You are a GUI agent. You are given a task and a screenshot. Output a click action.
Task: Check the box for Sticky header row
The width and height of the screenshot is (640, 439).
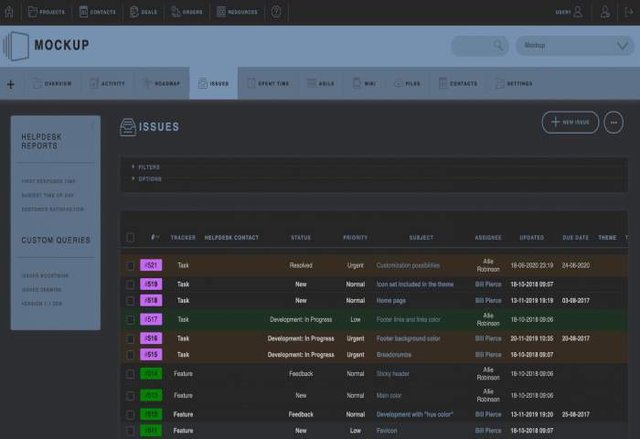[130, 374]
